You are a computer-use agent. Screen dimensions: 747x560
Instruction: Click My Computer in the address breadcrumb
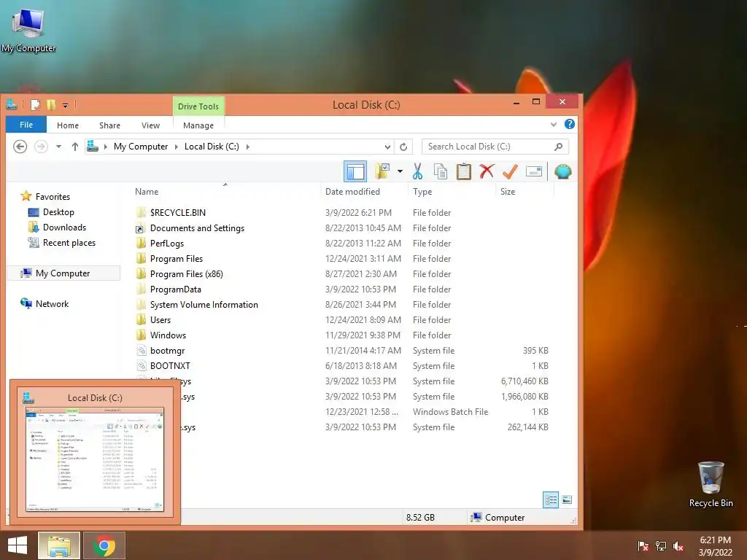tap(141, 147)
